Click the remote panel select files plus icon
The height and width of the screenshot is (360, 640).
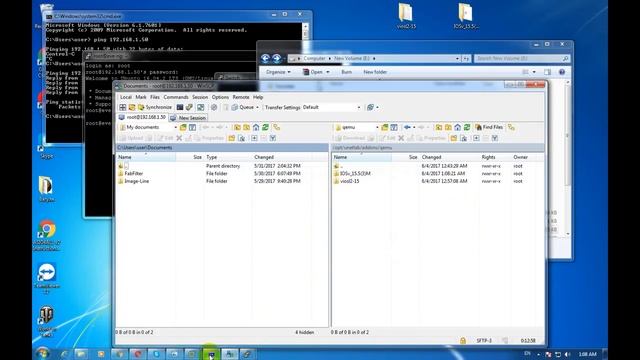(x=476, y=138)
